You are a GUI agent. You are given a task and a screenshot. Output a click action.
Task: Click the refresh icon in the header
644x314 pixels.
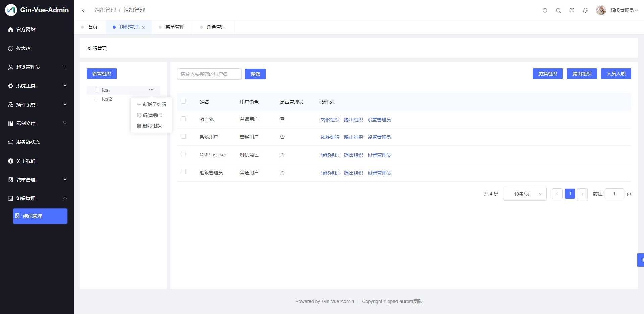coord(545,10)
